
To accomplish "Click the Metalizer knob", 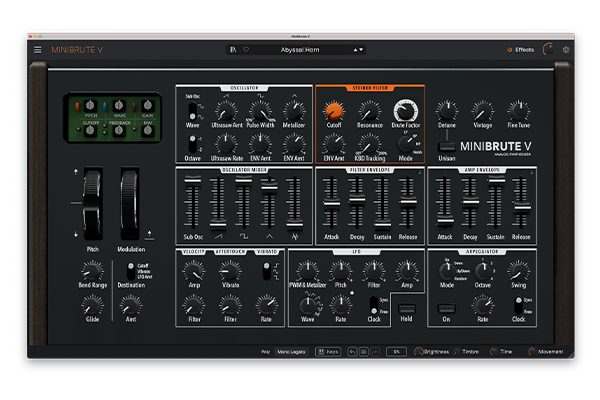I will (x=294, y=112).
